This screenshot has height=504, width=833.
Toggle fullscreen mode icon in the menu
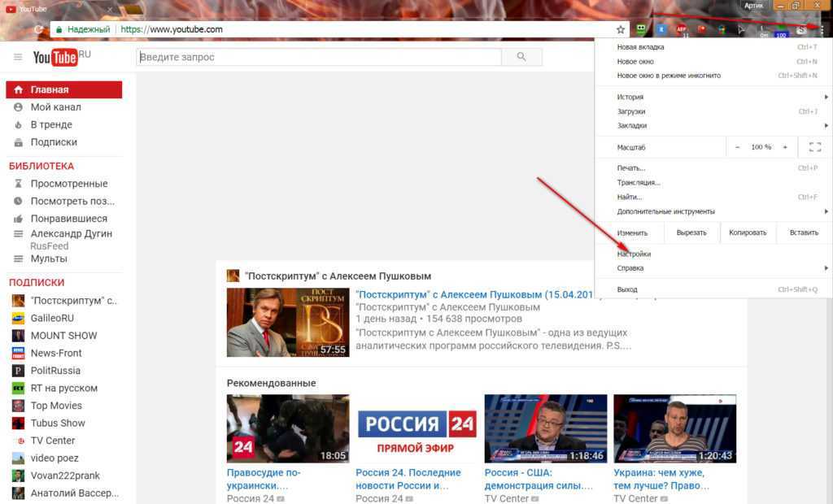pos(814,147)
